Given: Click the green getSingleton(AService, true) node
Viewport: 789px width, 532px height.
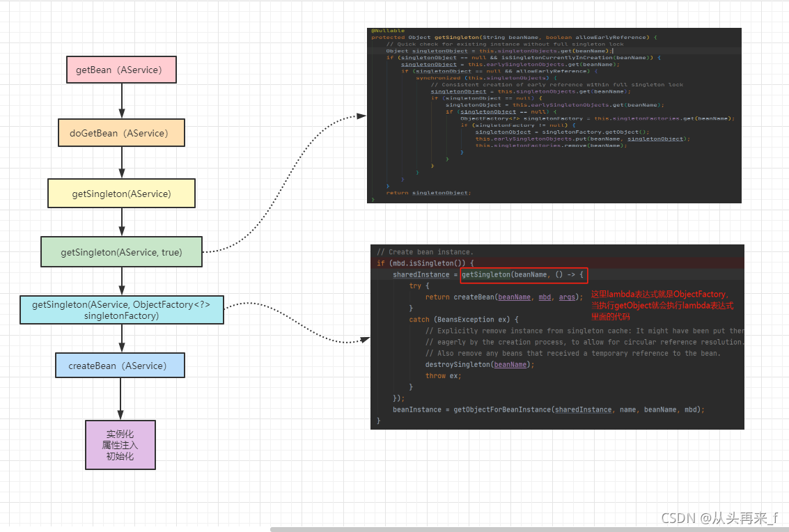Looking at the screenshot, I should click(121, 251).
